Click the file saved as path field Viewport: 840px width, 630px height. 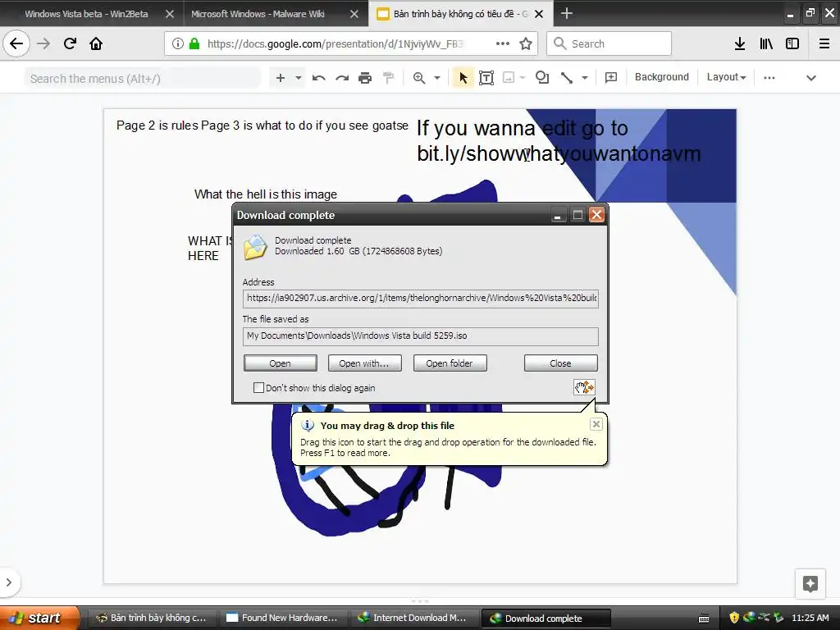(421, 336)
